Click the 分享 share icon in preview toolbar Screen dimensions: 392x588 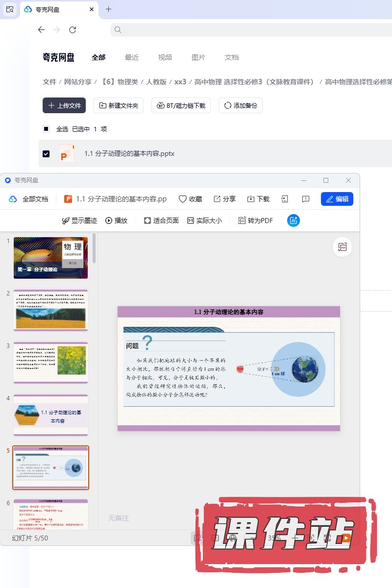pos(224,199)
